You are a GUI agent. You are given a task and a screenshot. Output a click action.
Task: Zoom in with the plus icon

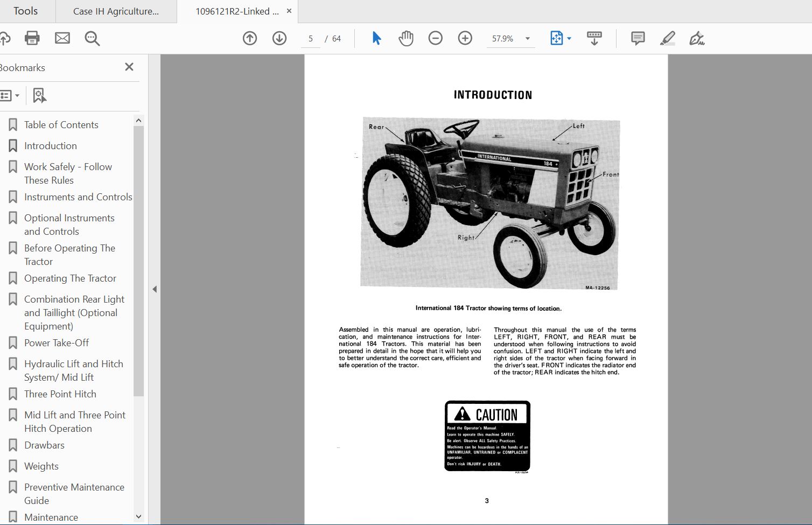click(x=465, y=38)
